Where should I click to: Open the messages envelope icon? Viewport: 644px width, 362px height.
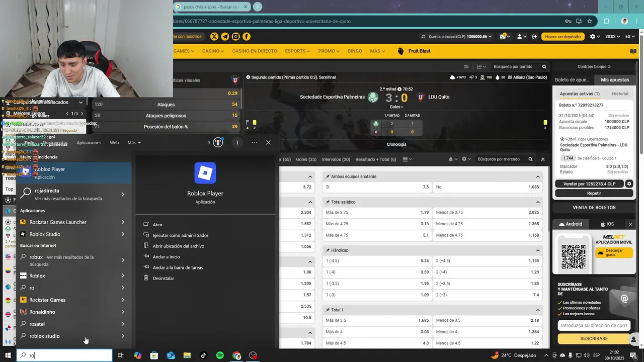pyautogui.click(x=504, y=36)
